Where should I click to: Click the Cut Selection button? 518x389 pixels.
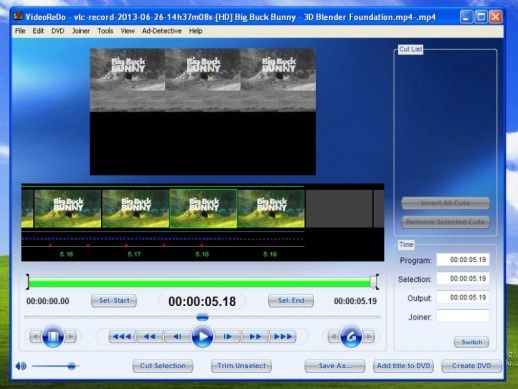pyautogui.click(x=163, y=366)
